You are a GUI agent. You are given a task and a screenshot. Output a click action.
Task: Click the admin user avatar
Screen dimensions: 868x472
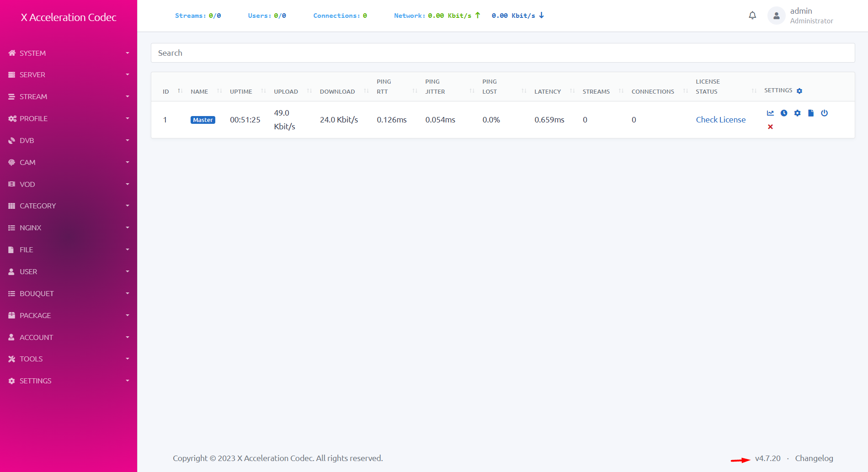pos(776,16)
